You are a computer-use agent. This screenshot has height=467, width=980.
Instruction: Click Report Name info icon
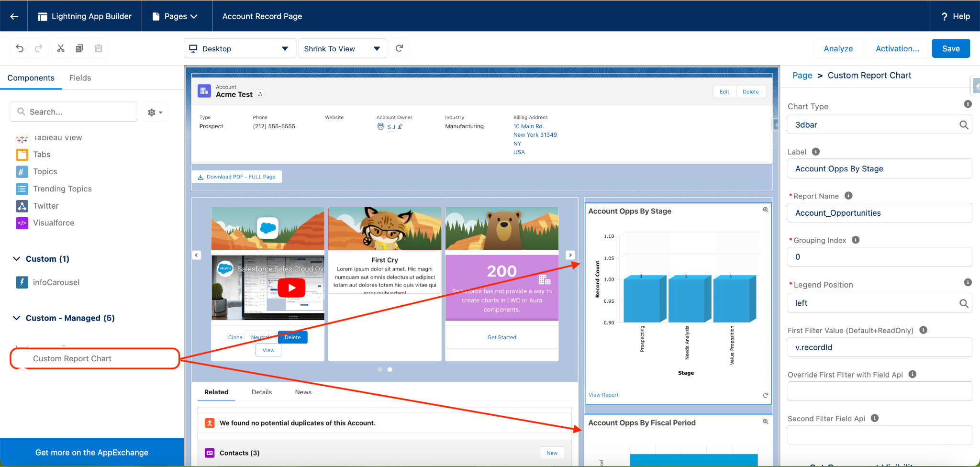(x=848, y=196)
